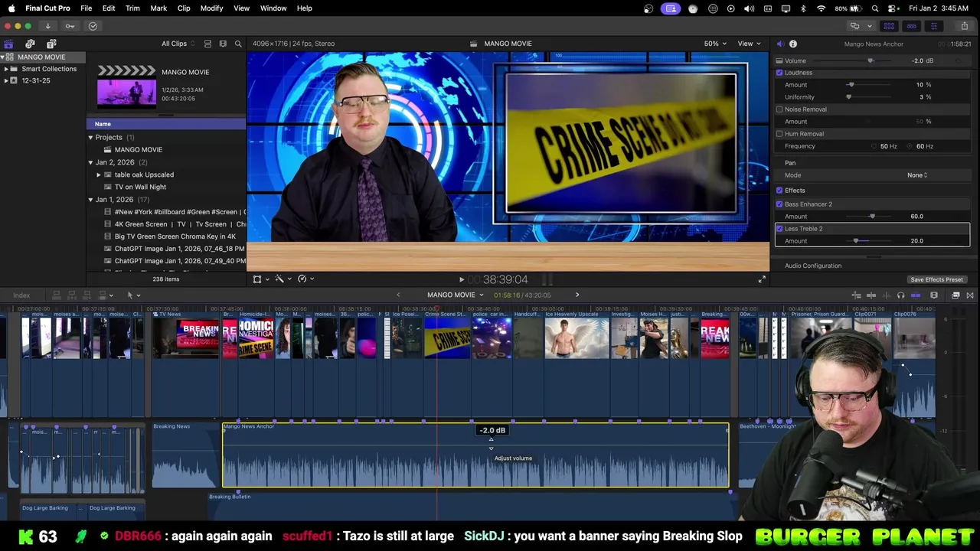Collapse the Jan 2, 2026 group
Viewport: 980px width, 551px height.
(x=90, y=162)
